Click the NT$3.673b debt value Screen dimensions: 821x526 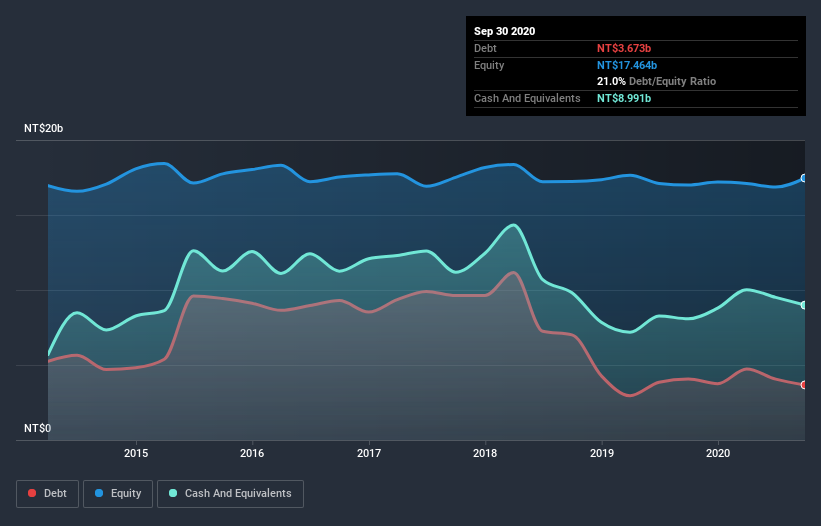tap(624, 48)
